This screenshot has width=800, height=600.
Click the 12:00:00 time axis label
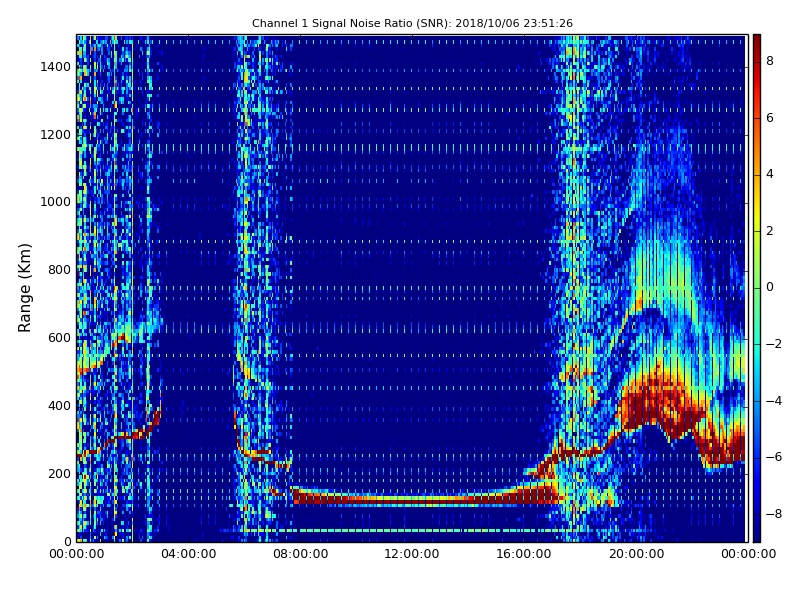(412, 554)
